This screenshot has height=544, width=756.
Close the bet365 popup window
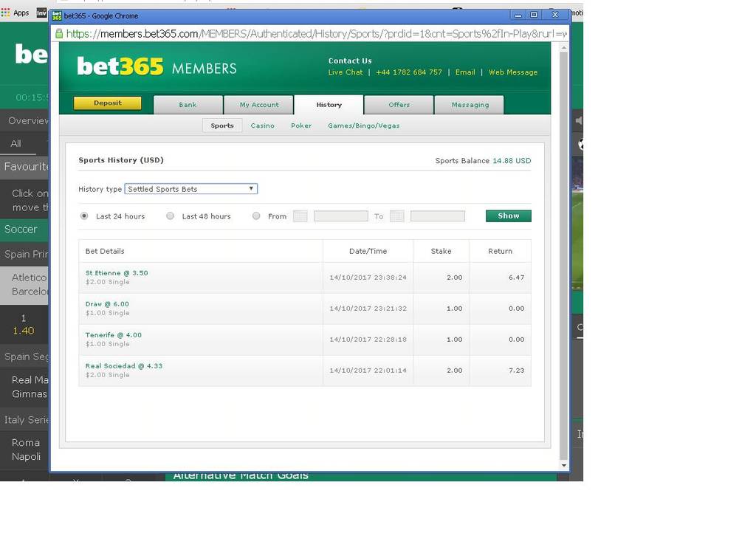point(555,15)
